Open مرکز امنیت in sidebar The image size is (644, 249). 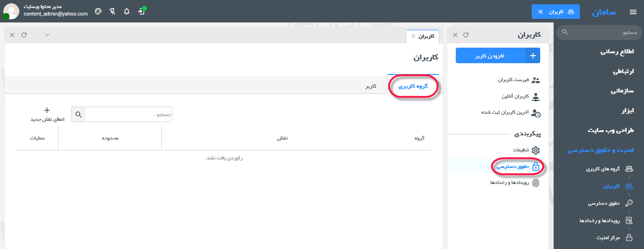coord(614,237)
